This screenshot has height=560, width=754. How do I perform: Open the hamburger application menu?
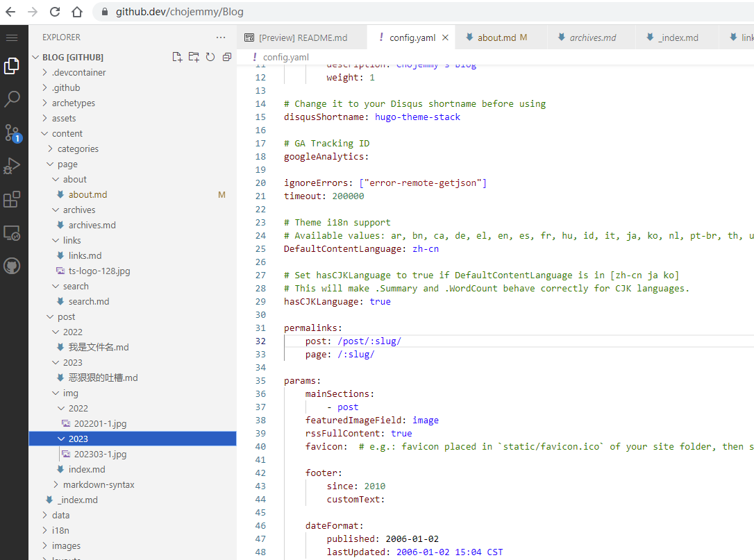[12, 37]
